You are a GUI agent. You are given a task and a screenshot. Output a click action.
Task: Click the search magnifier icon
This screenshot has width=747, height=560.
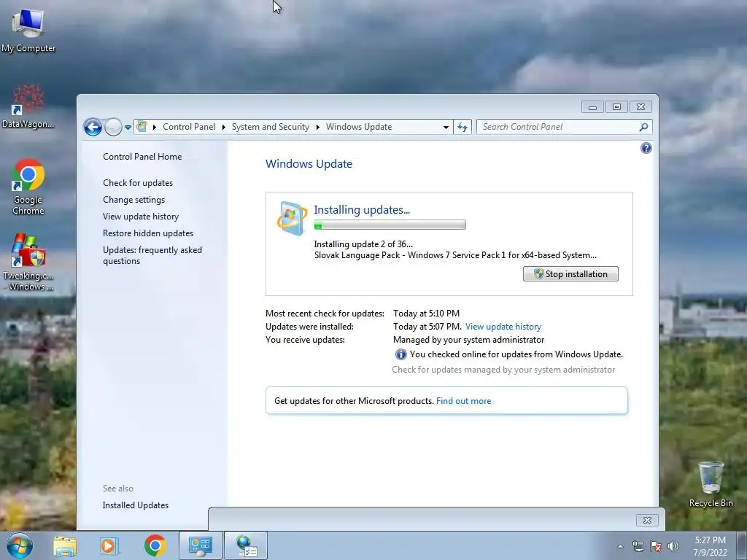click(x=643, y=127)
